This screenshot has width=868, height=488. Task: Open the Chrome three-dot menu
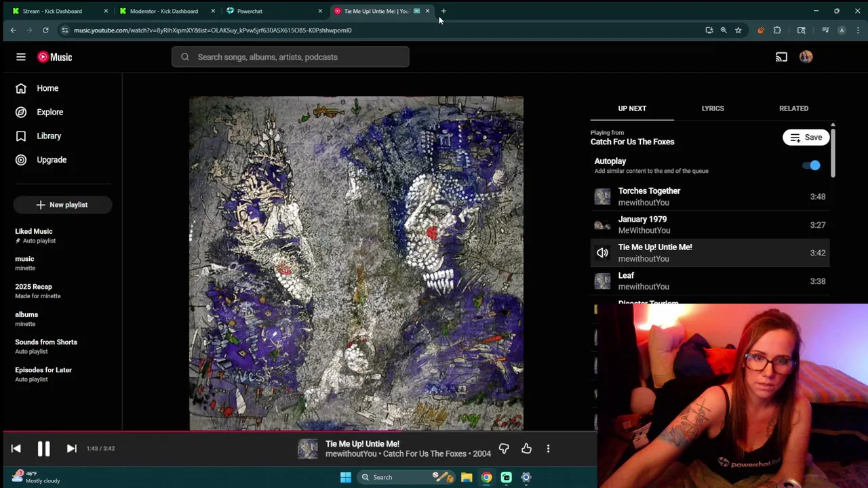(x=858, y=30)
